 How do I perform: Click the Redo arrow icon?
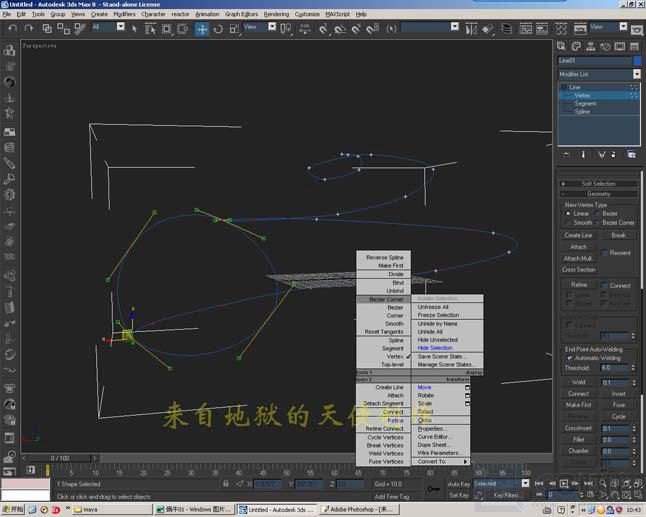(x=29, y=28)
